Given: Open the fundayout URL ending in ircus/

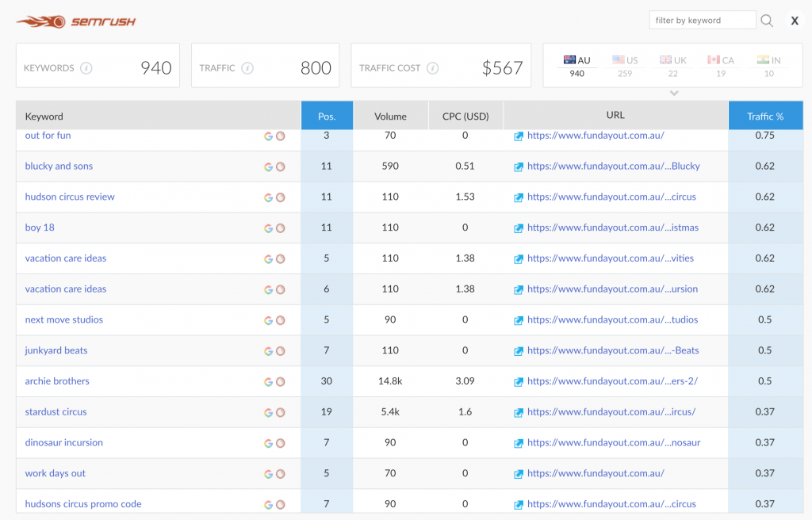Looking at the screenshot, I should point(611,411).
